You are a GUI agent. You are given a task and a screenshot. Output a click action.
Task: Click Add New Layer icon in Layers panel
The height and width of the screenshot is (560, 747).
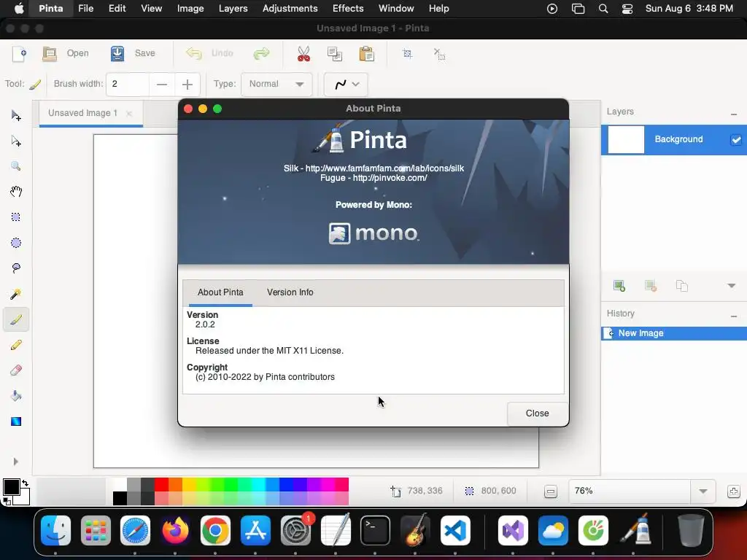point(619,286)
